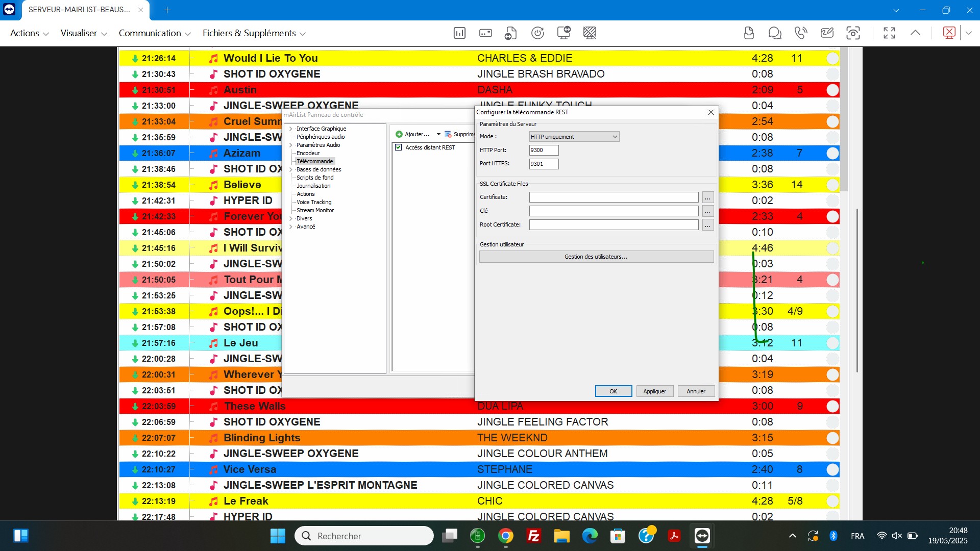Expand the Interface Graphique tree node
980x551 pixels.
[x=291, y=129]
